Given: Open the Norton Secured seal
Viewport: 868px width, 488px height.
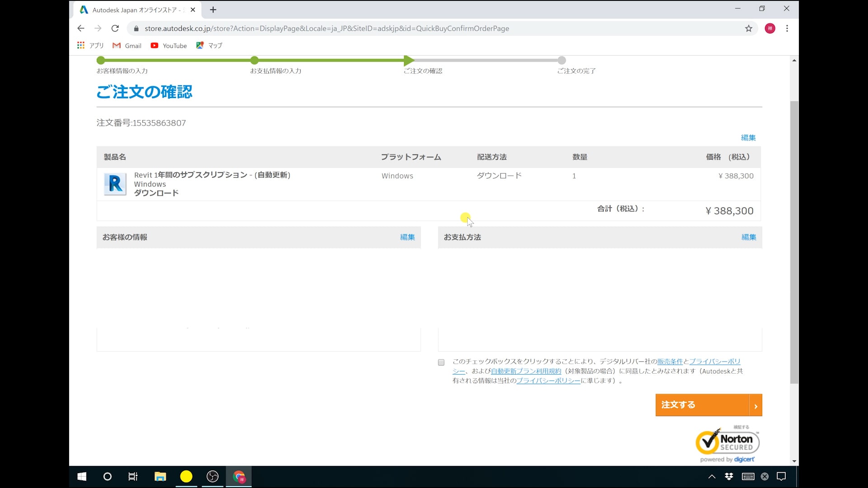Looking at the screenshot, I should pyautogui.click(x=727, y=442).
